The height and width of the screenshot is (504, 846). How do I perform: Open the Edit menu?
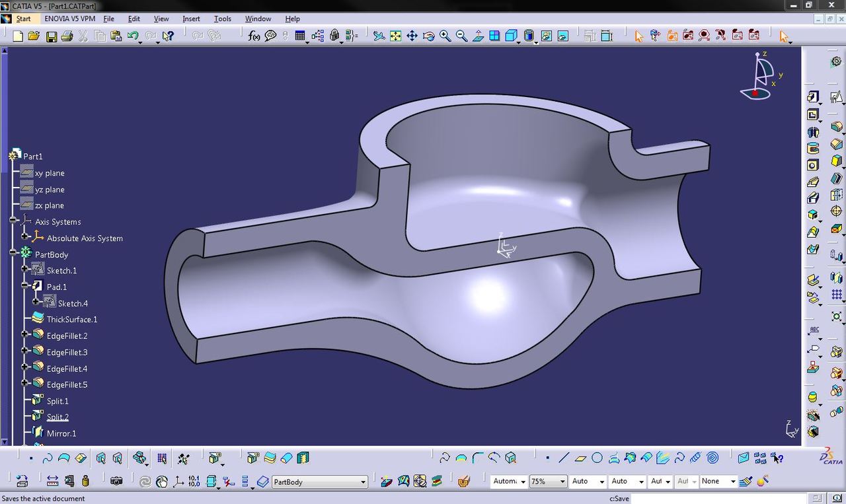(134, 18)
